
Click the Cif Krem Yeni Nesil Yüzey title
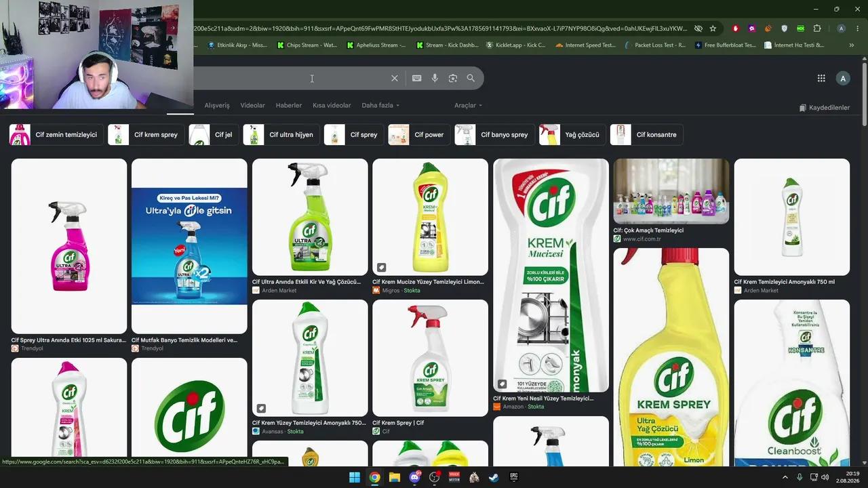543,399
